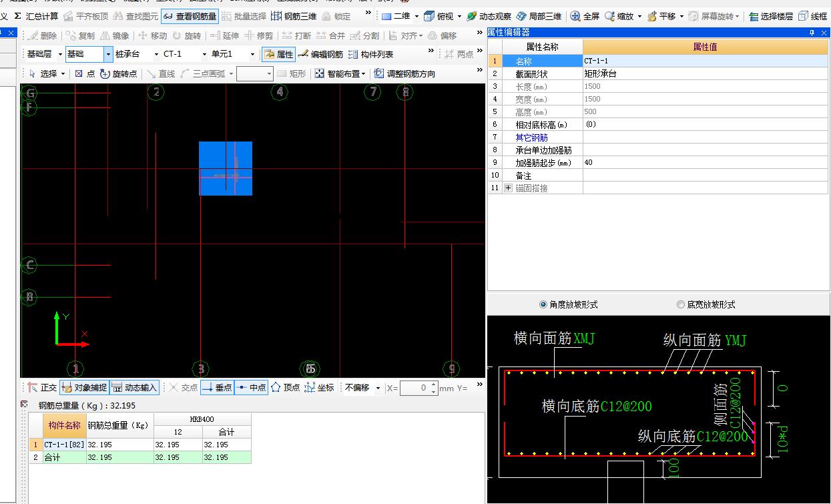
Task: Select the 镜像 mirror tool
Action: (x=115, y=35)
